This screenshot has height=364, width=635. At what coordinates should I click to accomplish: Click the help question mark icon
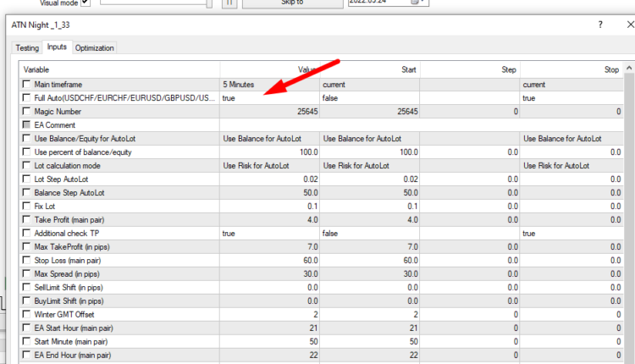pyautogui.click(x=600, y=25)
